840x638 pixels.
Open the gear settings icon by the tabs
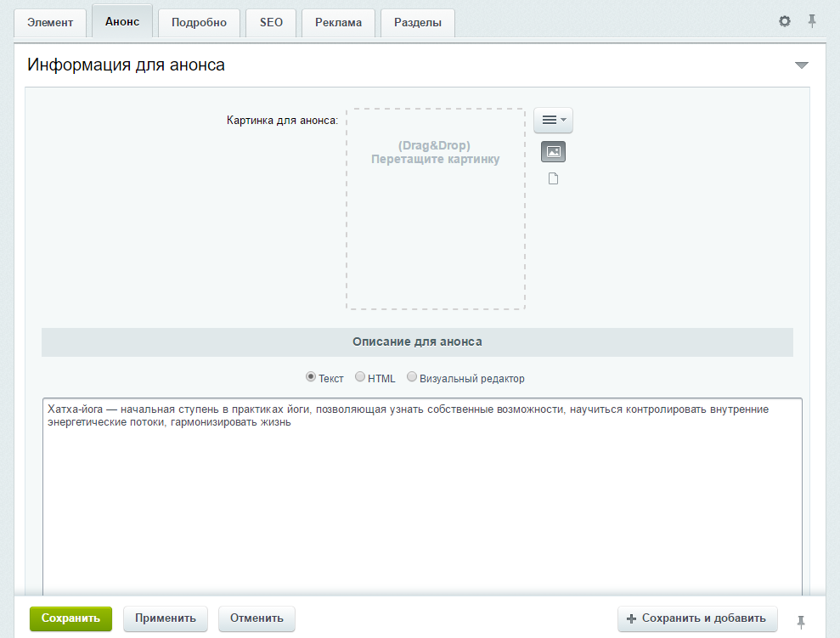pyautogui.click(x=785, y=21)
